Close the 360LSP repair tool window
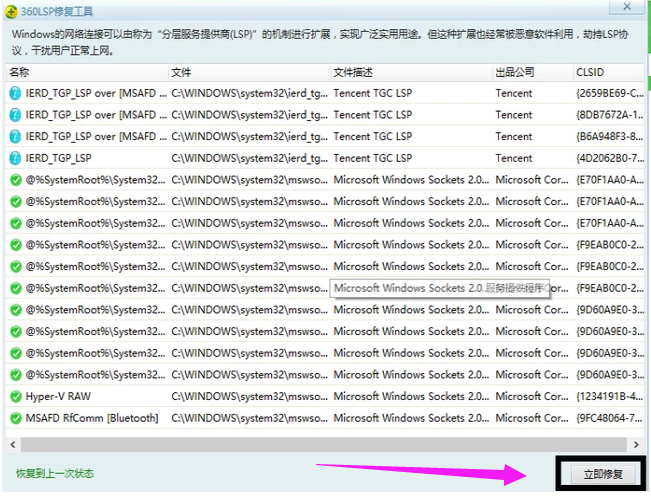The image size is (651, 496). click(626, 6)
